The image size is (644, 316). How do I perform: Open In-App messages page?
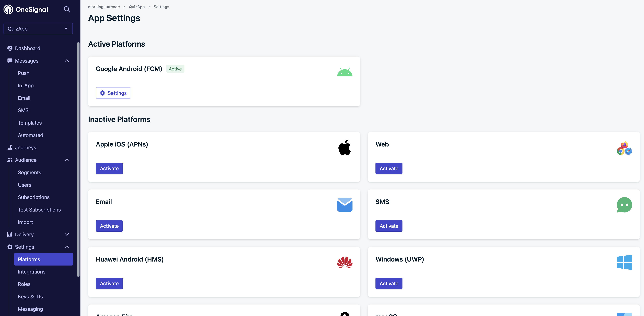[x=26, y=86]
